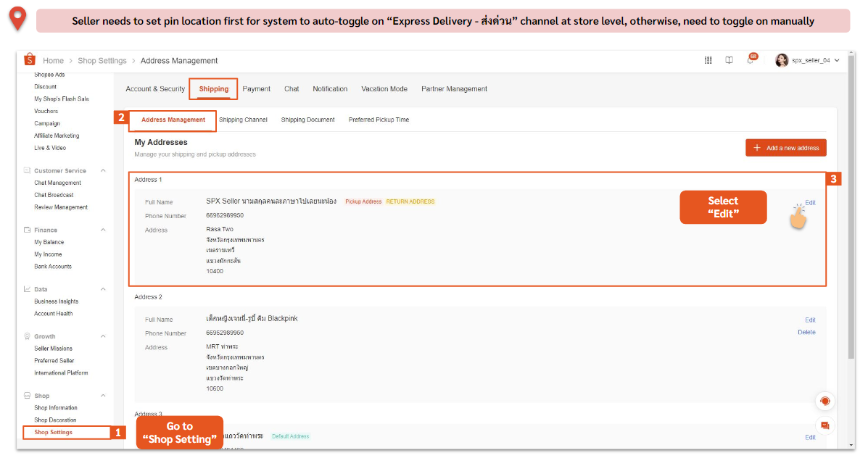Open the notifications bell icon

click(751, 60)
